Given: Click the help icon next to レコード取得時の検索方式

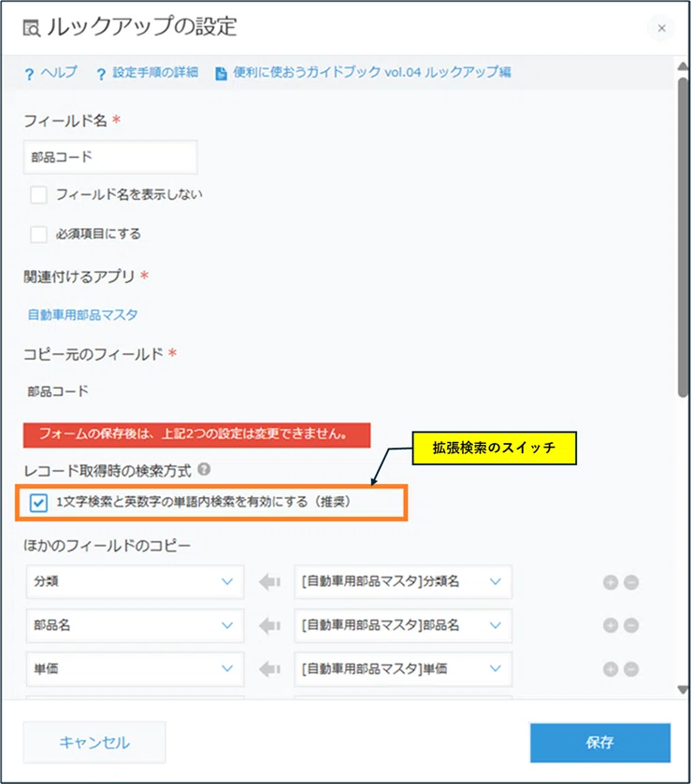Looking at the screenshot, I should click(x=204, y=470).
